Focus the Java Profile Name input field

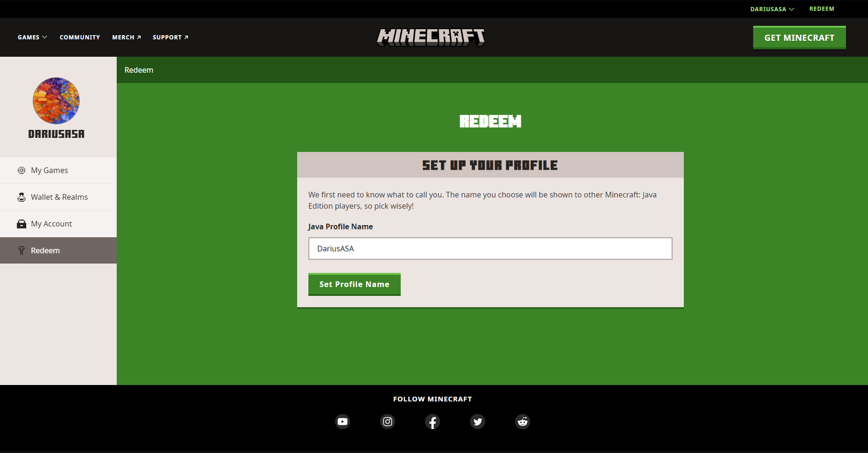pos(490,249)
